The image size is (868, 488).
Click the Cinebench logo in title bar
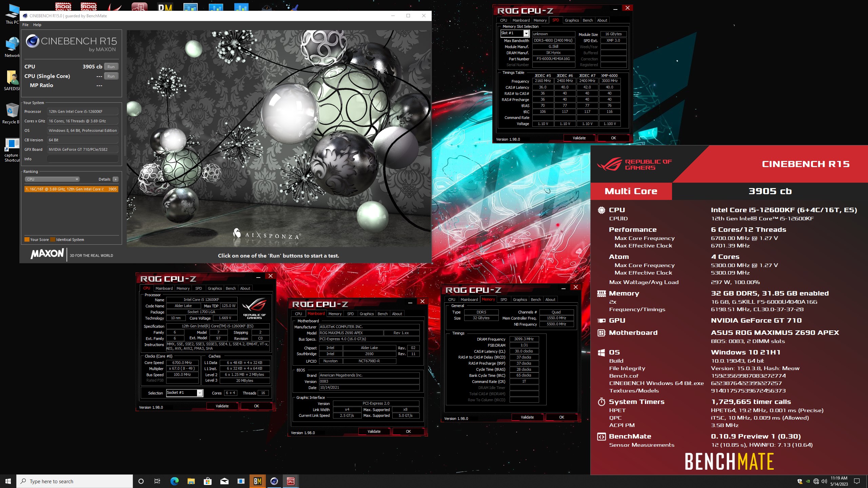(x=25, y=16)
